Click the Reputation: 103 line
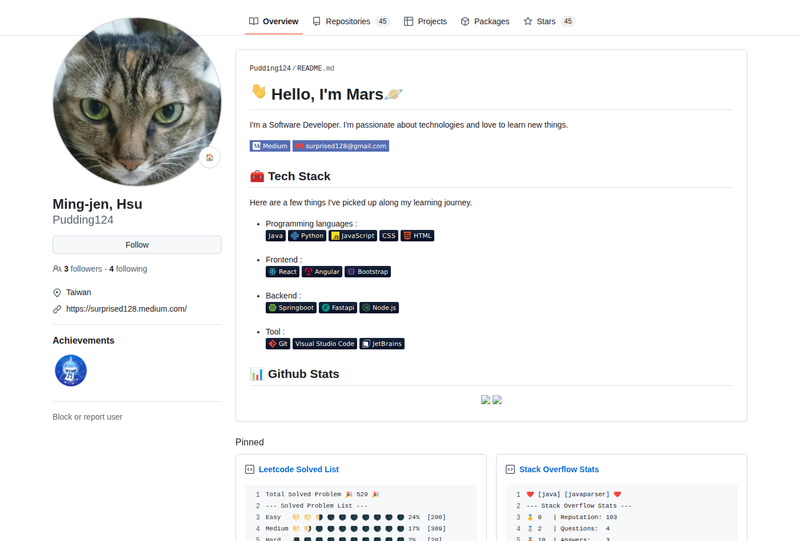Viewport: 800px width, 541px height. click(x=589, y=517)
